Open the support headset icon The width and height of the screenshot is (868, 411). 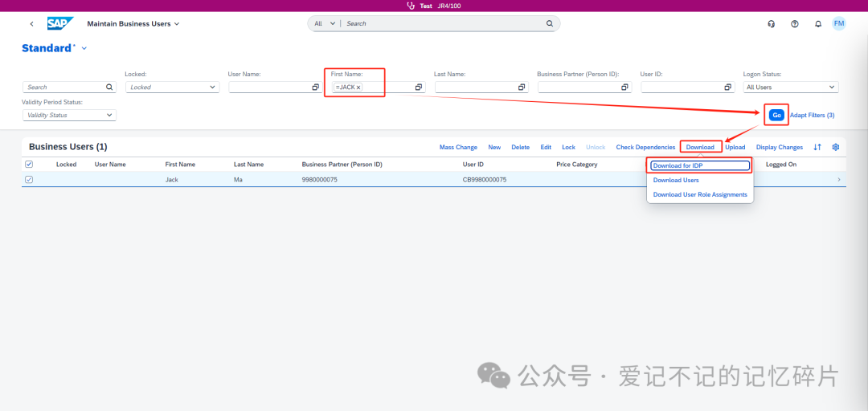[x=771, y=24]
